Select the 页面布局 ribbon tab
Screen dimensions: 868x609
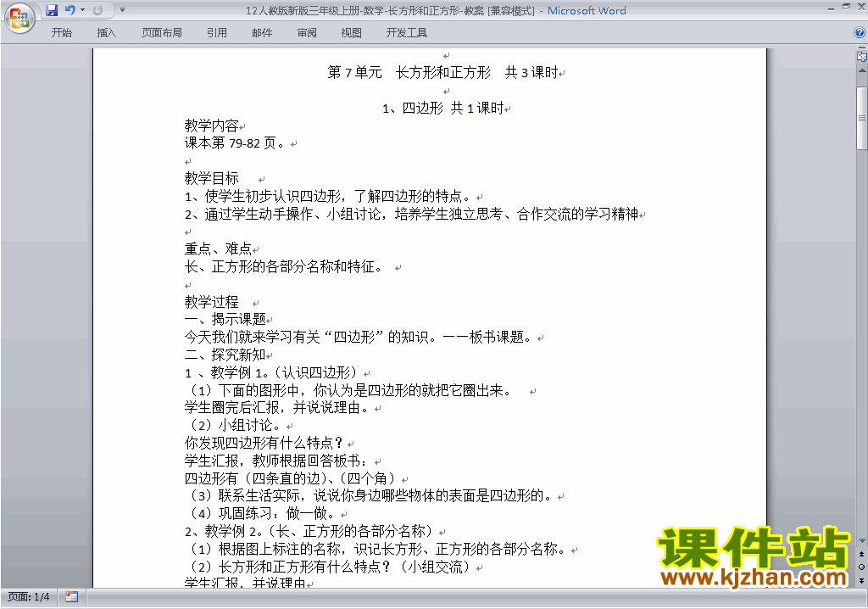[161, 33]
